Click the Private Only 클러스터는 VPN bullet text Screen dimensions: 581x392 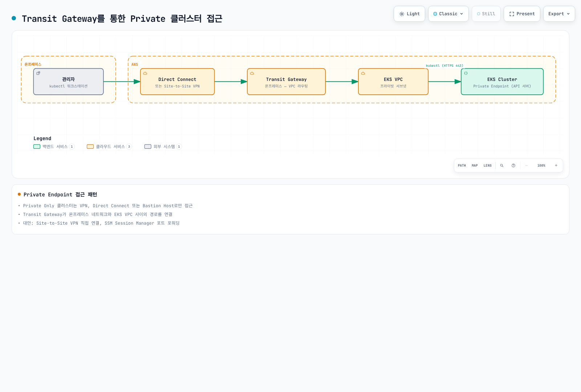point(108,206)
